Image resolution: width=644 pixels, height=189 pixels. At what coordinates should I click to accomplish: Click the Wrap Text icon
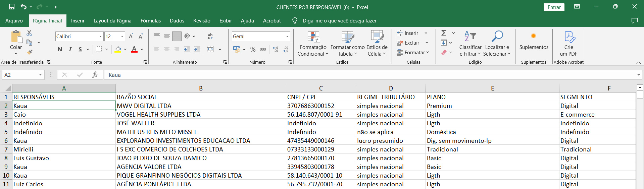[210, 36]
